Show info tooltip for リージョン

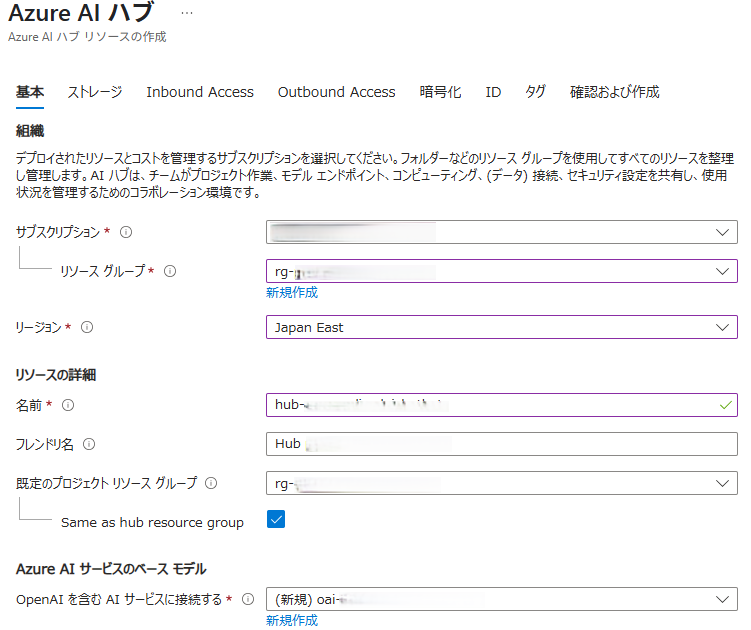(87, 327)
